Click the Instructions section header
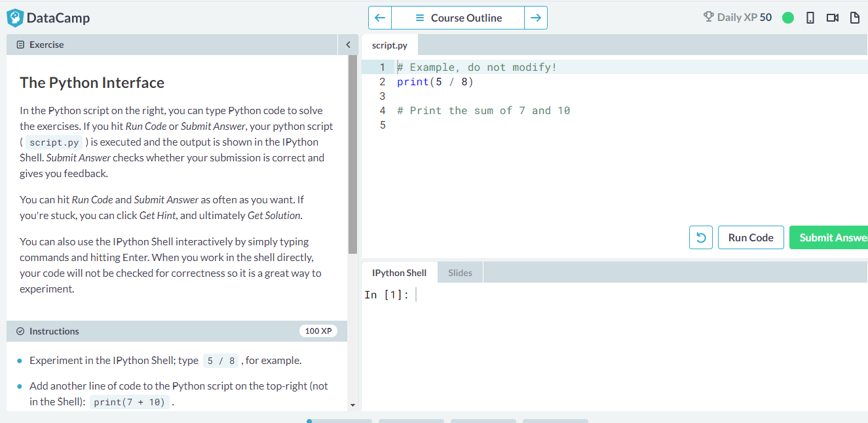Screen dimensions: 868x423 [177, 331]
